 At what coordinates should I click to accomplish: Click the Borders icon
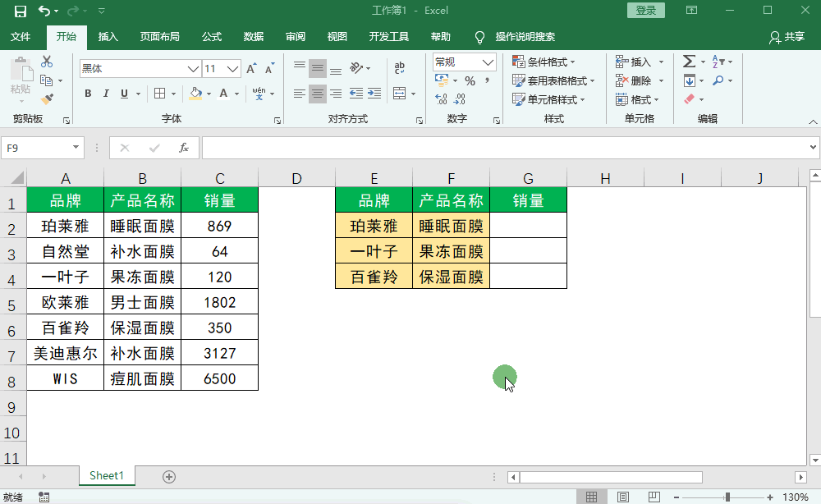click(160, 94)
